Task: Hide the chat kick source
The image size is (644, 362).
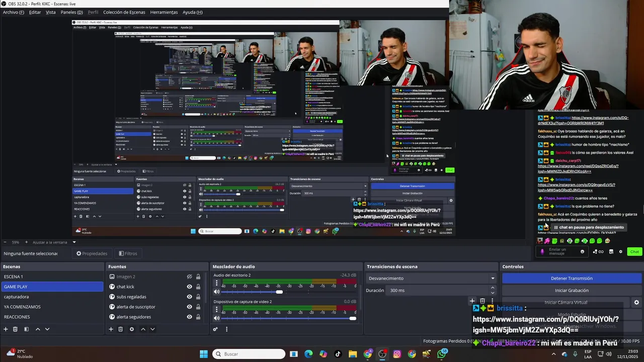Action: (x=189, y=287)
